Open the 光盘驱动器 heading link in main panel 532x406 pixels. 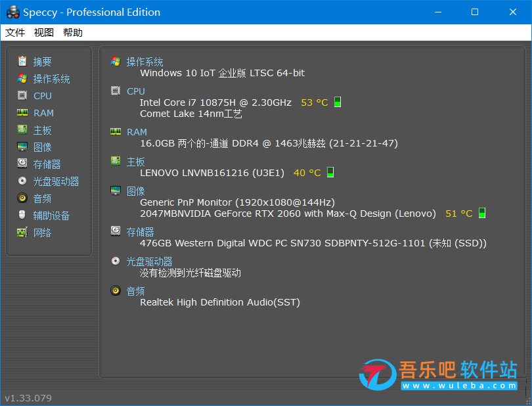(x=149, y=261)
